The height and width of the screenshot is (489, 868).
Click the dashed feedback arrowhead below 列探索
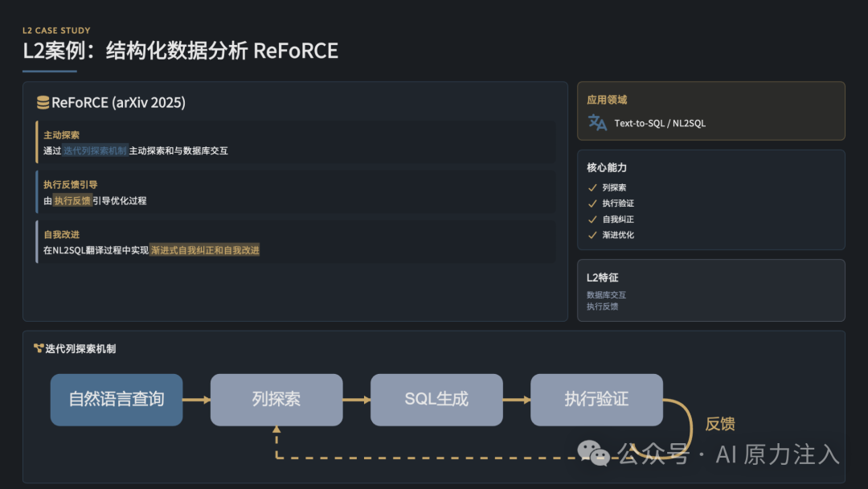[x=276, y=429]
